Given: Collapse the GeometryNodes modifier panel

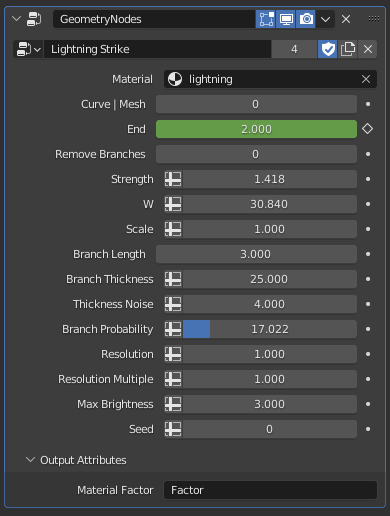Looking at the screenshot, I should (x=16, y=19).
